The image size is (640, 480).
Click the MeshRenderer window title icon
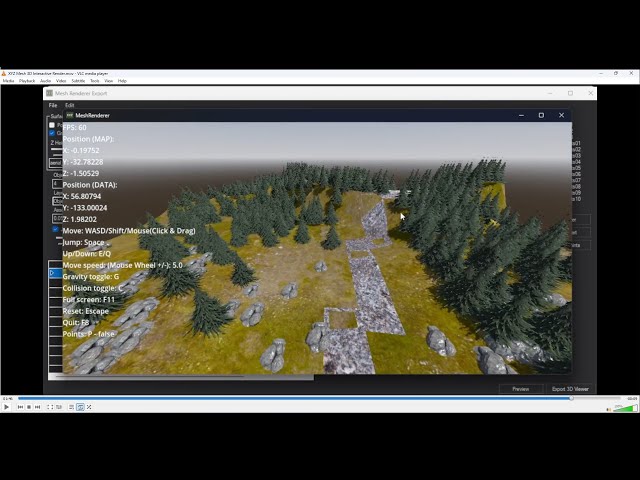coord(70,116)
